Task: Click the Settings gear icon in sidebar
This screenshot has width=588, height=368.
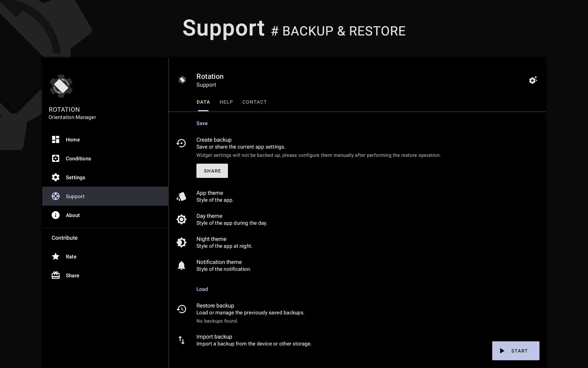Action: (x=56, y=177)
